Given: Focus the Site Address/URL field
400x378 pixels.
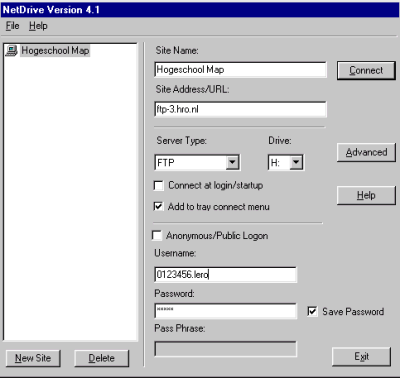Looking at the screenshot, I should (x=240, y=109).
